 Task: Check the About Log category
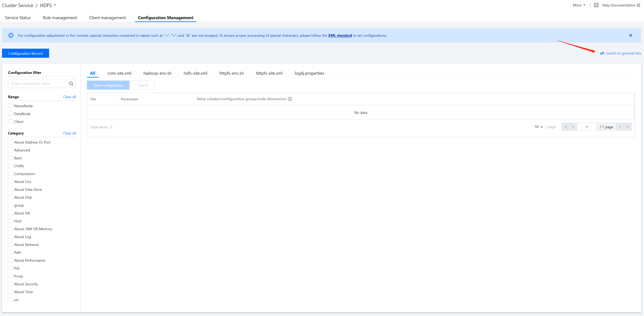click(x=11, y=237)
